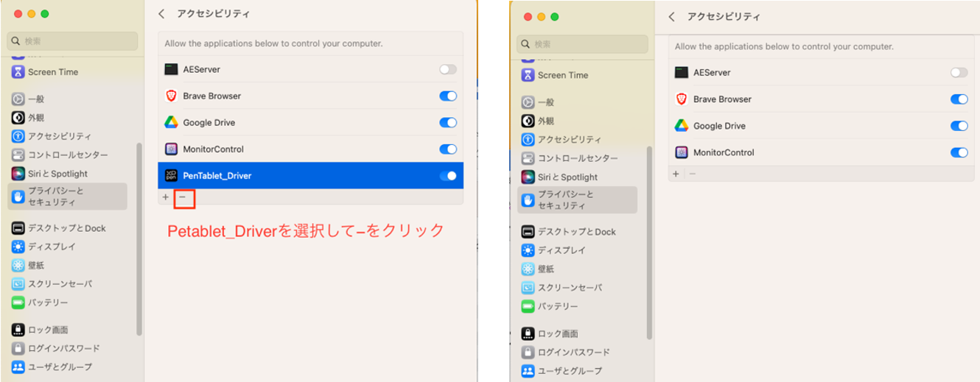Open ユーザとグループ in the right window sidebar
The width and height of the screenshot is (980, 382).
point(561,370)
